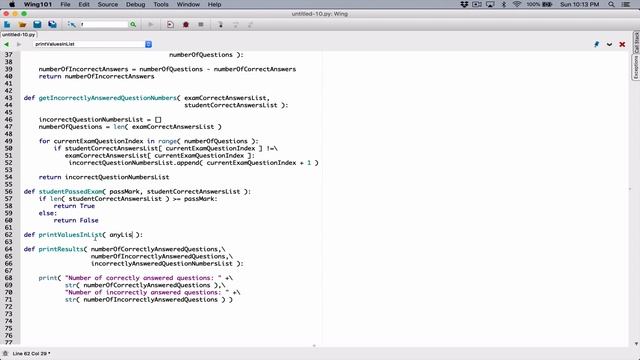Open the Tools menu
This screenshot has height=360, width=640.
pos(161,4)
